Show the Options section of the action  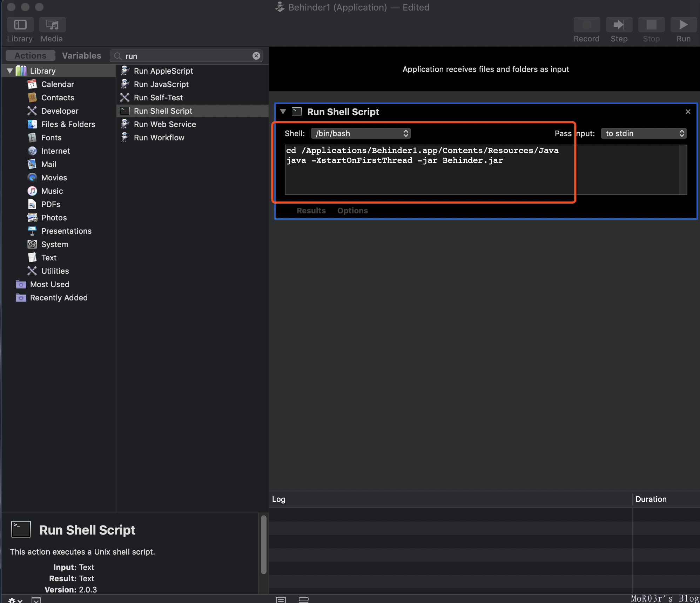pyautogui.click(x=352, y=211)
